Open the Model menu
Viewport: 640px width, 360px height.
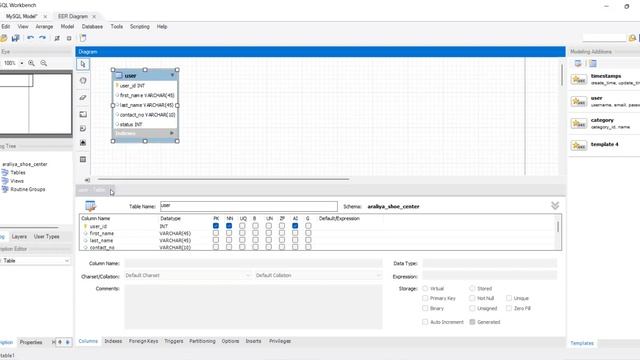click(67, 27)
